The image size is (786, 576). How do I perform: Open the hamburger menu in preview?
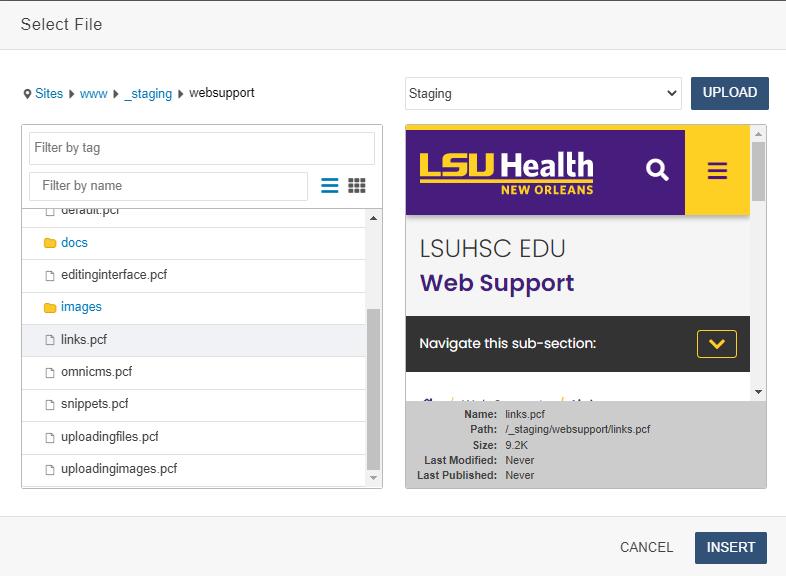pyautogui.click(x=717, y=171)
